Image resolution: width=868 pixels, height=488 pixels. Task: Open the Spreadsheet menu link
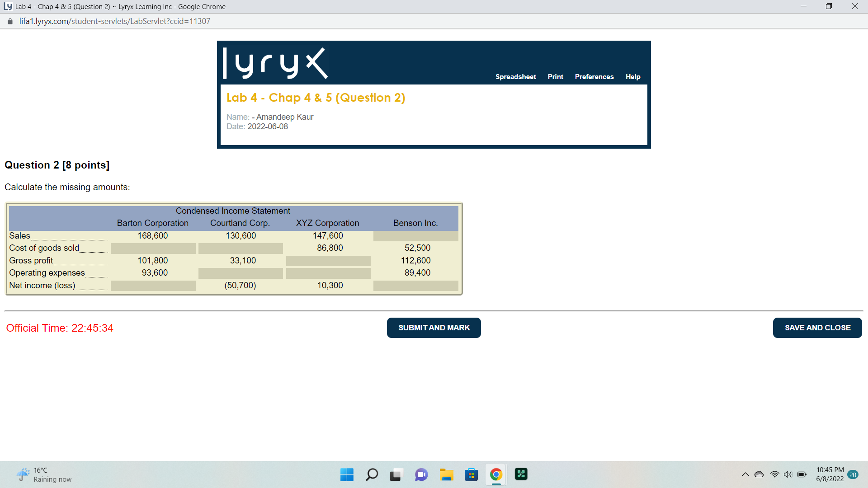point(515,77)
